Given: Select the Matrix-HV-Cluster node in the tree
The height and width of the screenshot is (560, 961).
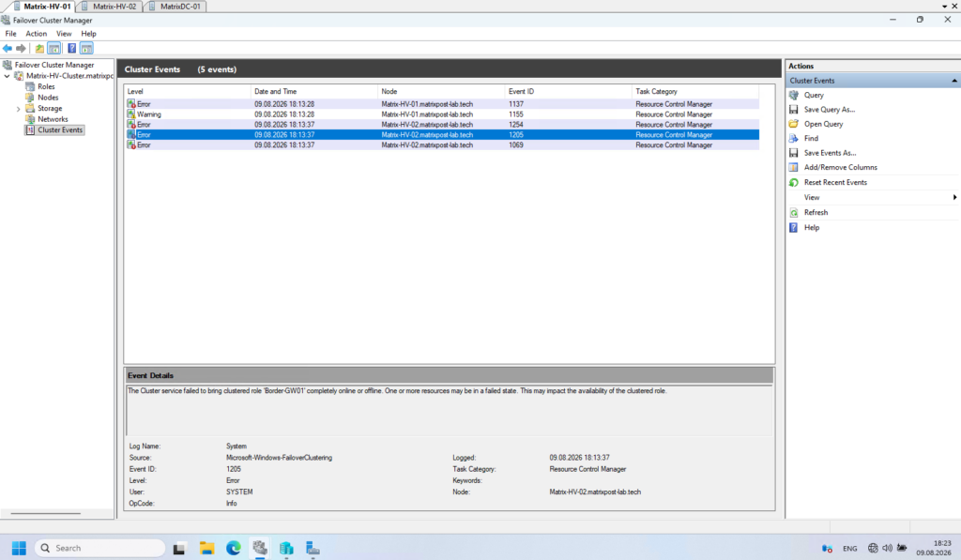Looking at the screenshot, I should point(69,76).
